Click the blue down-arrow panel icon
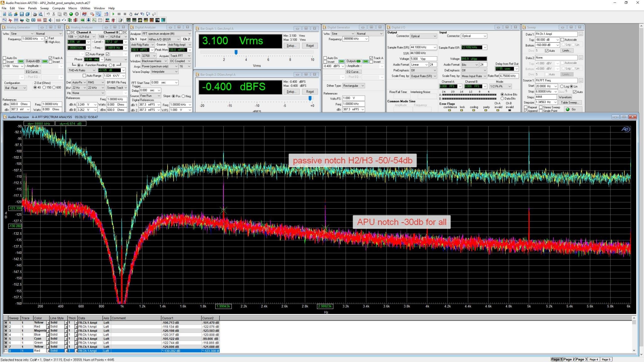644x362 pixels. [x=88, y=20]
